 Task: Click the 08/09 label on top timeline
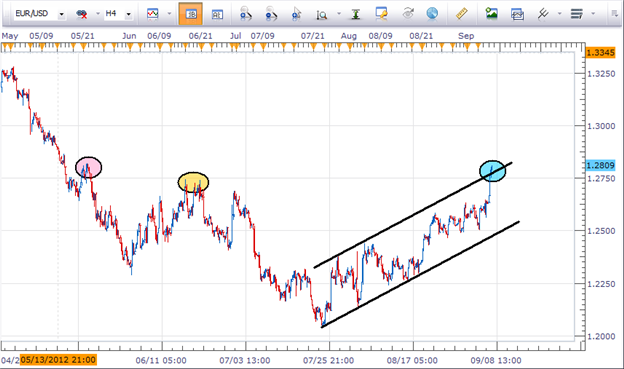point(380,36)
